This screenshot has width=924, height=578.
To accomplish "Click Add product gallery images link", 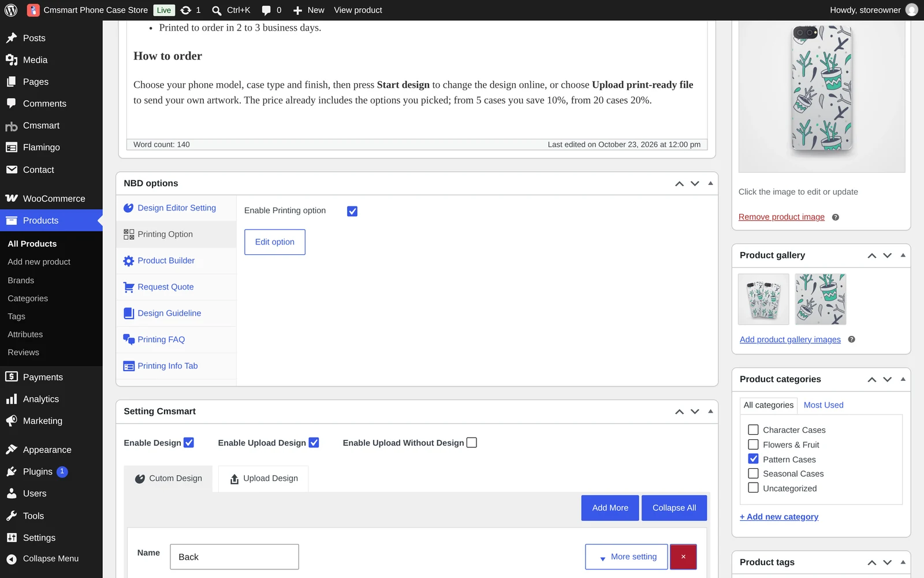I will point(790,339).
